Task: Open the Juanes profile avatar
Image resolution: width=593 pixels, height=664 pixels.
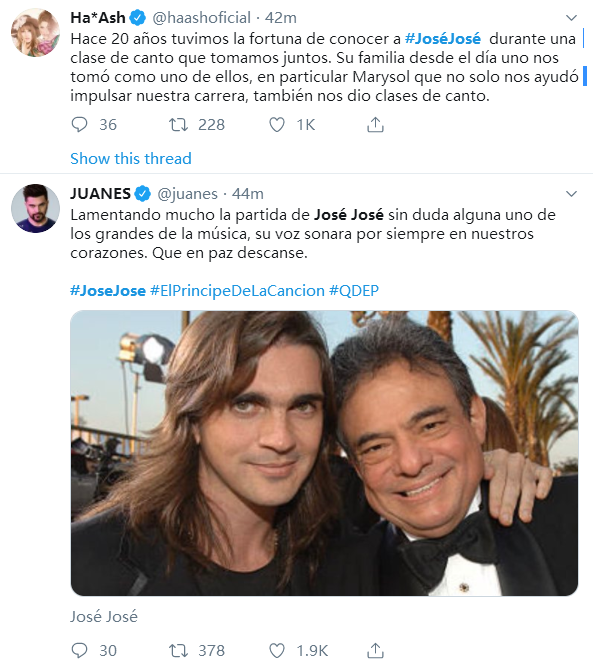Action: click(x=35, y=208)
